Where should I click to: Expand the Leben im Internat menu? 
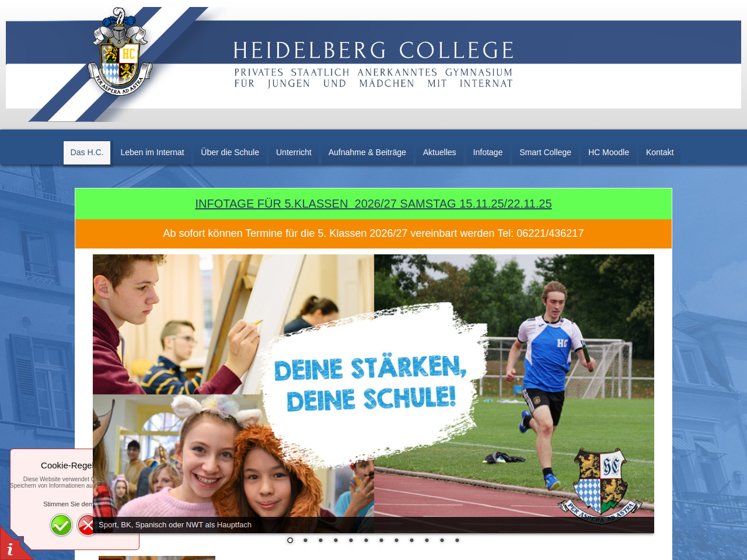[152, 153]
